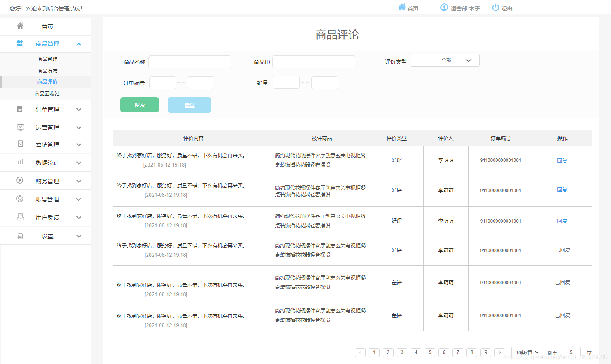Click the blue 重置 button
This screenshot has height=364, width=611.
point(190,105)
